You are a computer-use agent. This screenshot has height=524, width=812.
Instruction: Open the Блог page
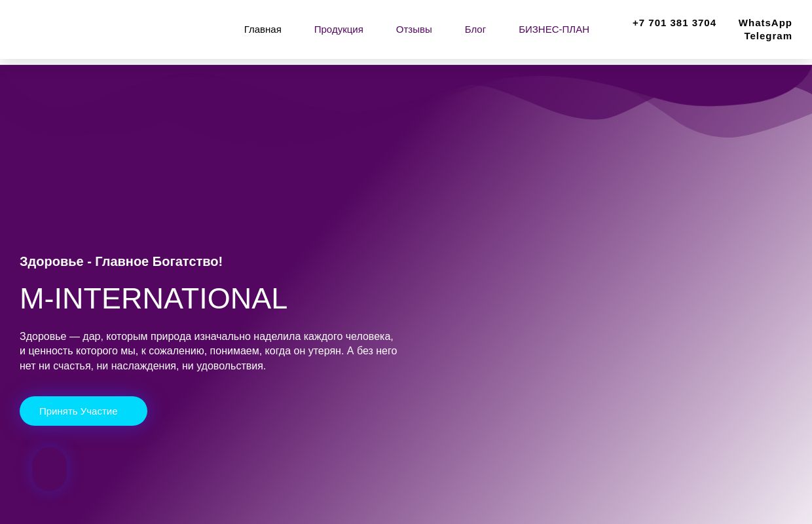(475, 29)
